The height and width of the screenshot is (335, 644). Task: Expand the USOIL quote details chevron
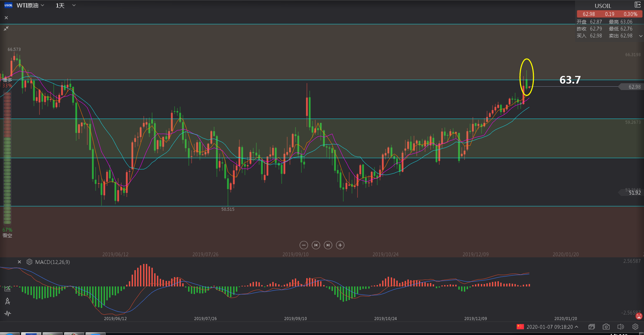point(641,36)
